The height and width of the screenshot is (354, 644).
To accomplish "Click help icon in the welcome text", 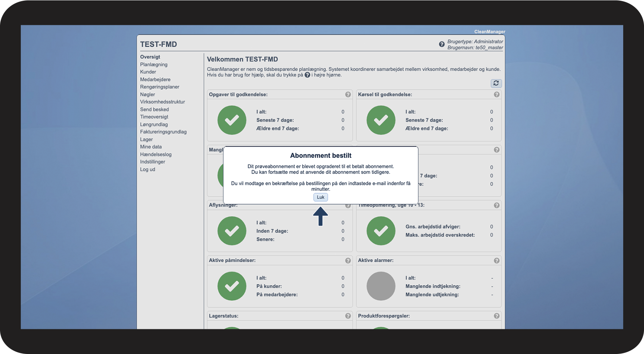I will (307, 75).
